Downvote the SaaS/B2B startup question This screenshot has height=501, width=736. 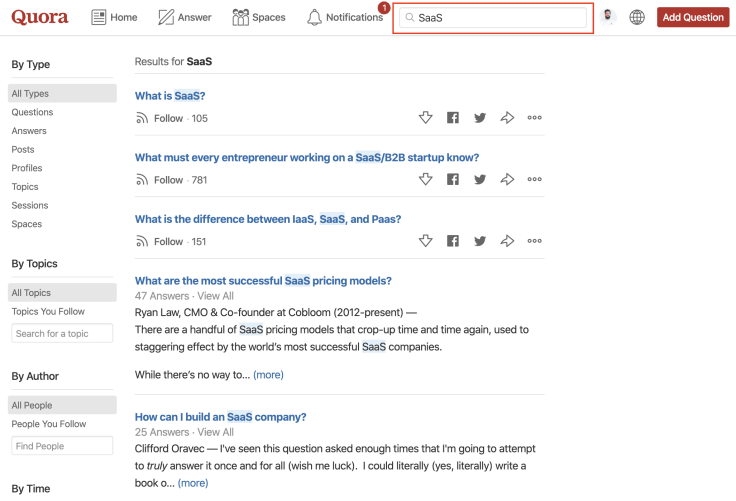coord(426,179)
